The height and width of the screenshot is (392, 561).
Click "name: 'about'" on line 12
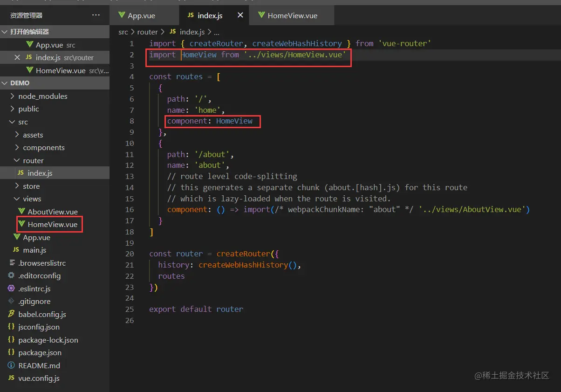coord(196,165)
